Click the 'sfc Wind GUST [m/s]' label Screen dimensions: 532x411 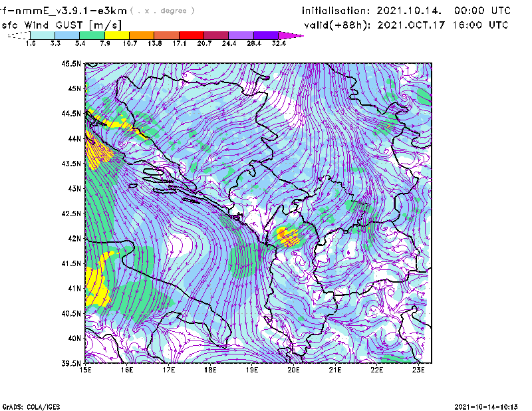[x=61, y=25]
